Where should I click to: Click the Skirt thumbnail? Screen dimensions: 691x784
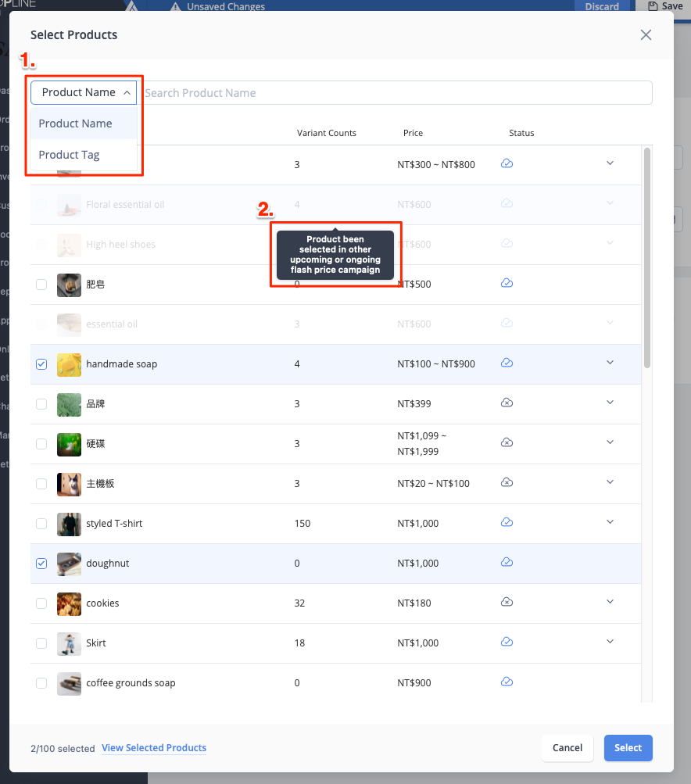69,644
